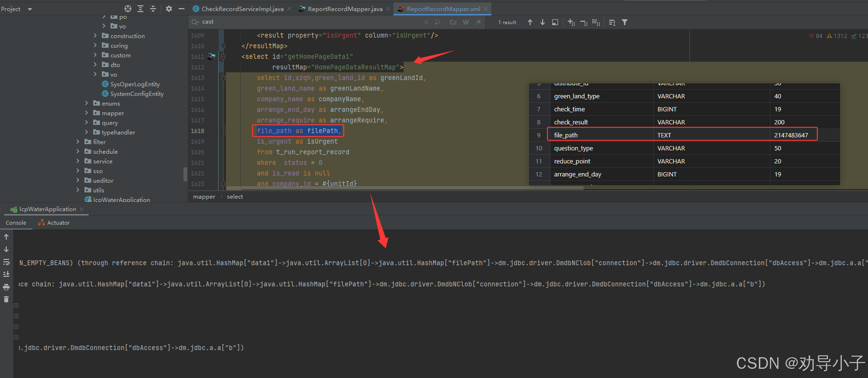Close IcpWaterApplication run tab
Screen dimensions: 868x378
82,209
